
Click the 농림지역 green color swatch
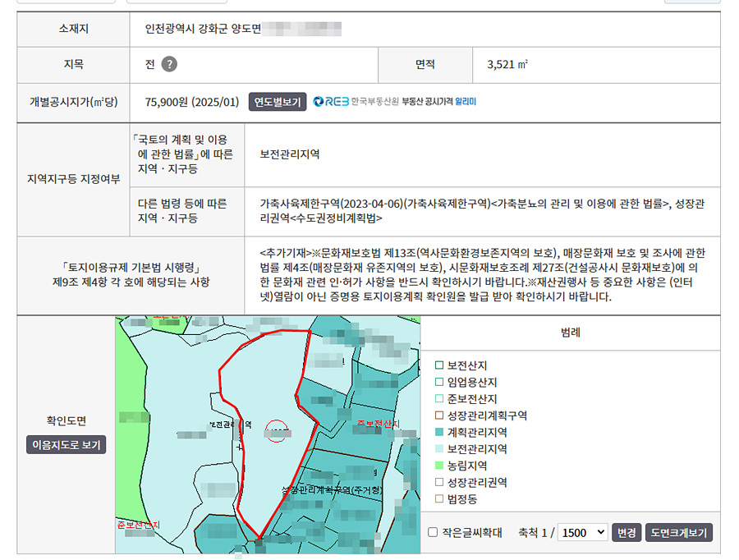click(x=439, y=466)
